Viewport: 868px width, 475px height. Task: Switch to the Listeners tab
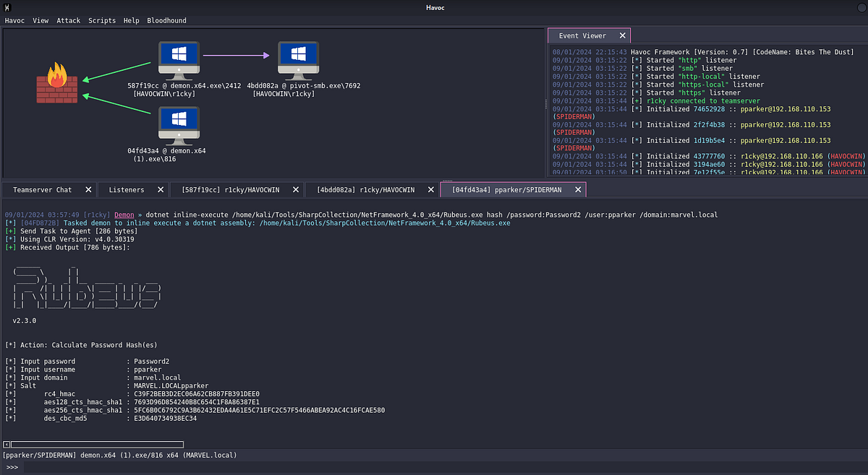pos(126,189)
